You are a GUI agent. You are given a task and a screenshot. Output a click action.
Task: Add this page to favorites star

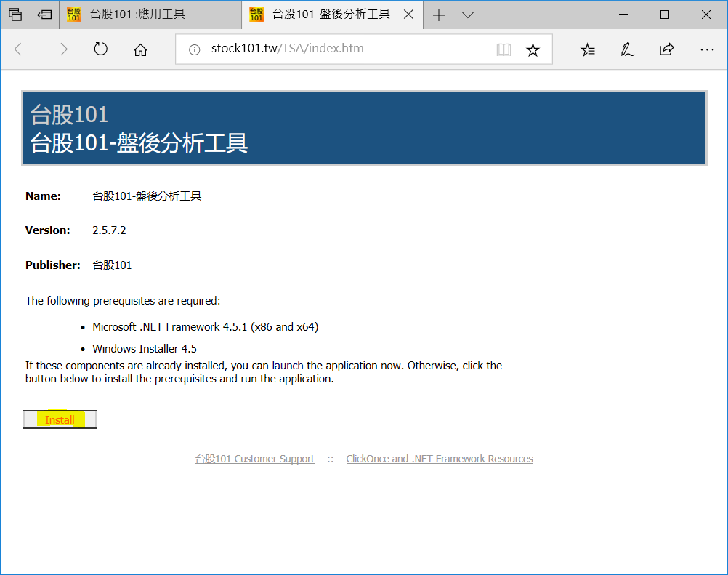(533, 49)
